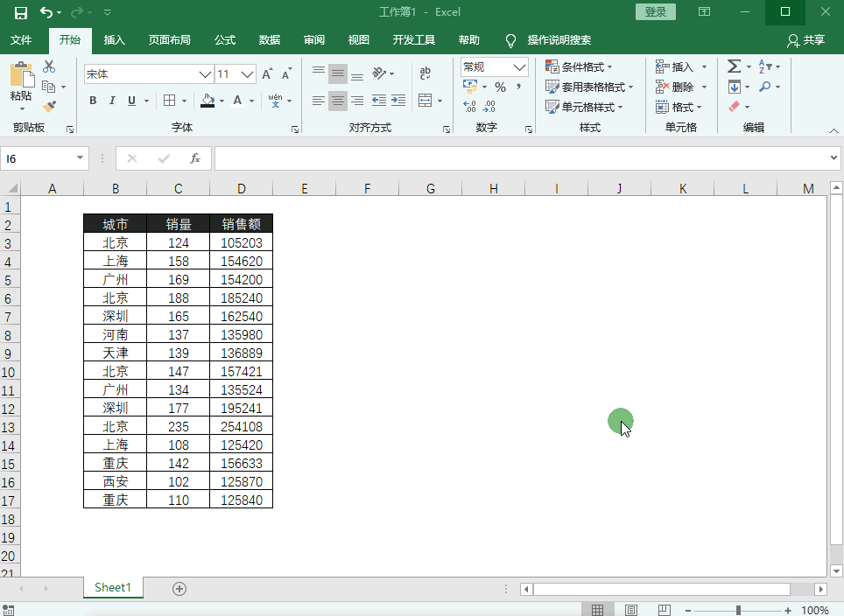Toggle italic formatting
This screenshot has height=616, width=844.
pyautogui.click(x=112, y=101)
